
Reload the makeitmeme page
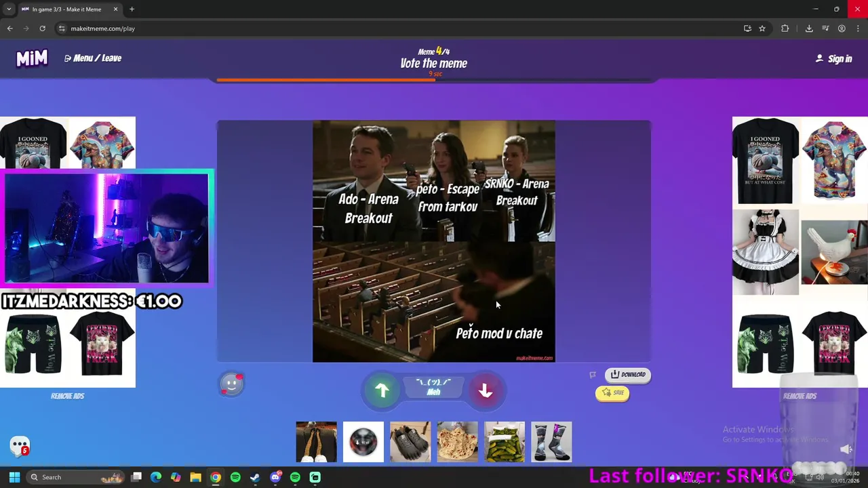[42, 28]
